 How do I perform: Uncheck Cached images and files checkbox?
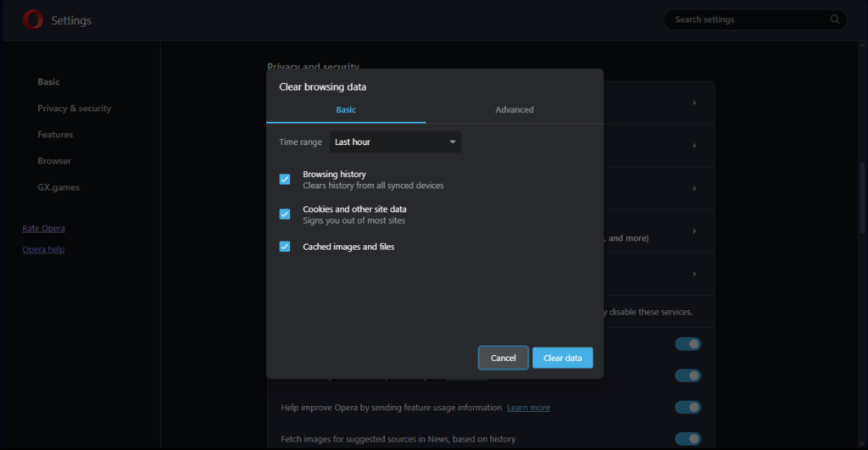(285, 247)
